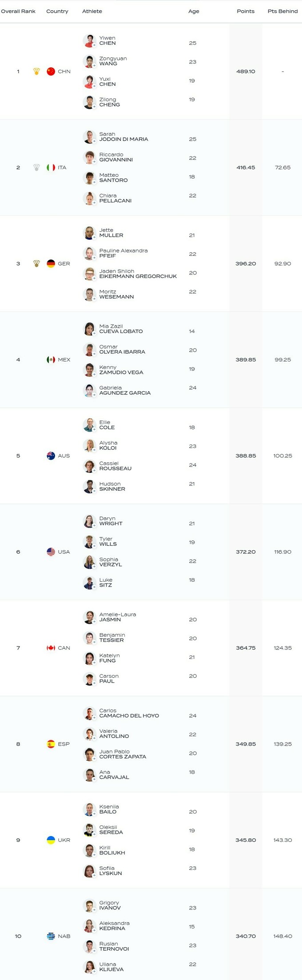Open Yiwen CHEN's athlete profile
The image size is (302, 980).
[107, 40]
